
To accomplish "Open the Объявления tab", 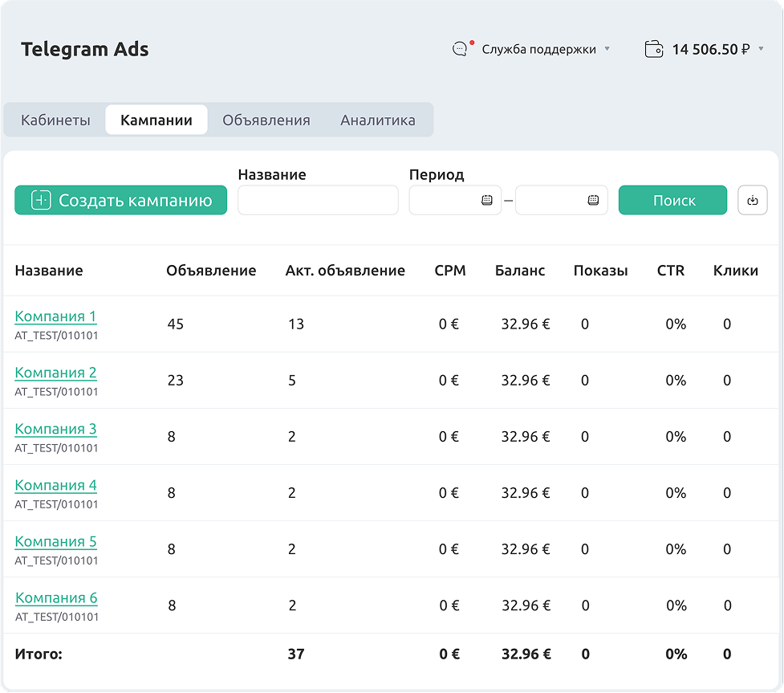I will coord(266,120).
